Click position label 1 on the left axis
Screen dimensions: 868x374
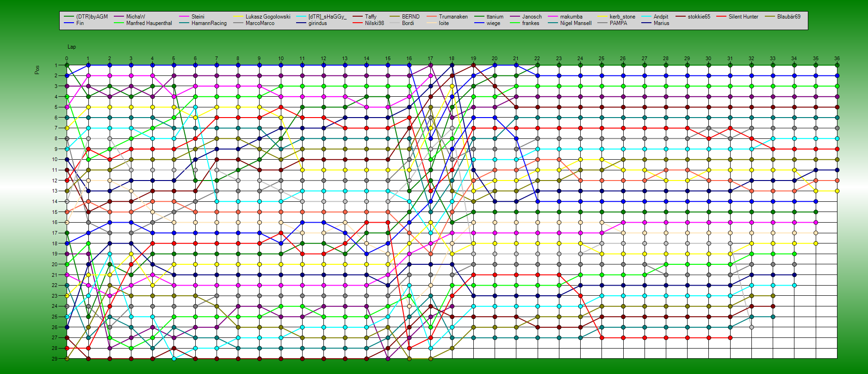pyautogui.click(x=56, y=65)
